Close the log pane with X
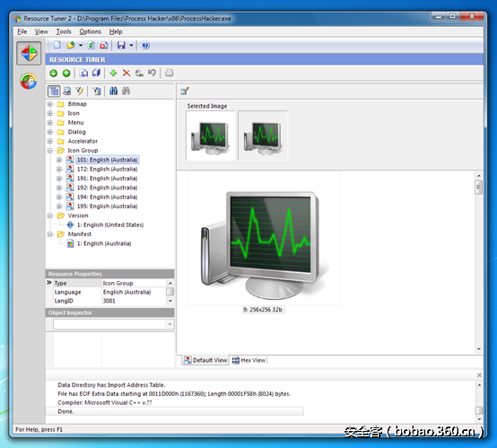 click(x=479, y=375)
